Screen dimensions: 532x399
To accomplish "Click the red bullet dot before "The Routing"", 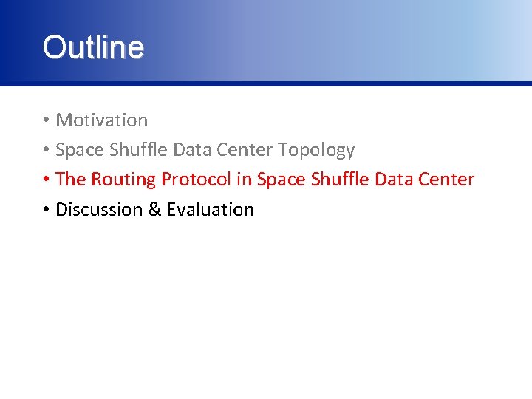I will [x=47, y=179].
